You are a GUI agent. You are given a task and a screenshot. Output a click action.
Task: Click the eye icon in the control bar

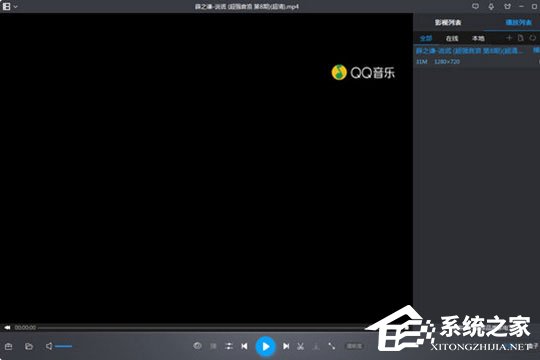(x=197, y=346)
